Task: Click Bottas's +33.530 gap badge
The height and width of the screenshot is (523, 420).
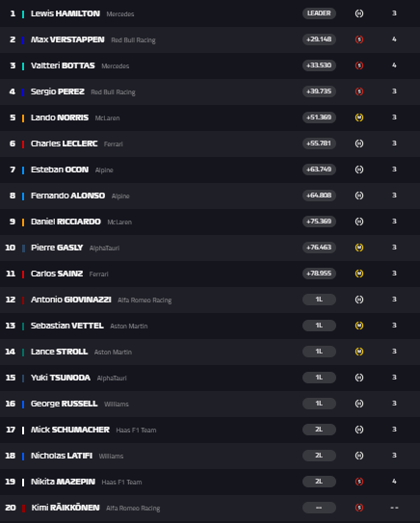Action: click(319, 65)
